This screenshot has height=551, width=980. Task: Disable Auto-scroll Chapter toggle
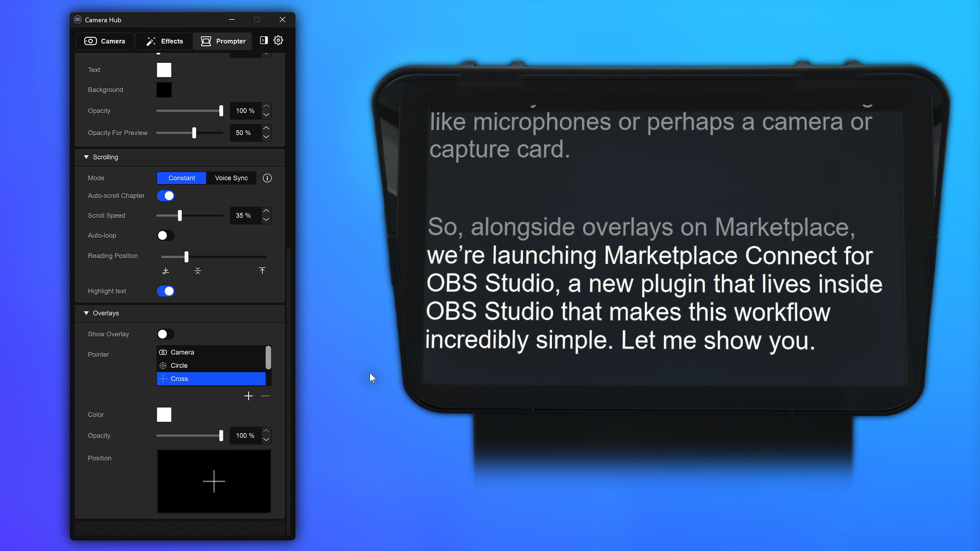click(165, 196)
